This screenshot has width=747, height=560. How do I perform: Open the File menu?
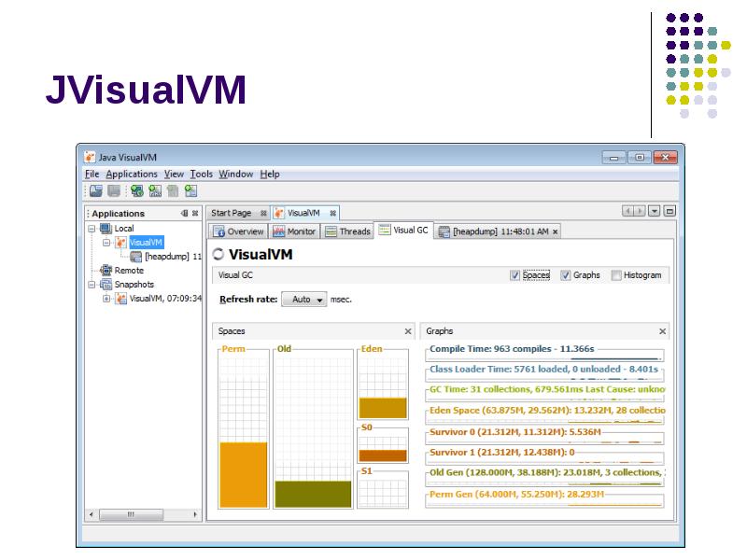point(92,175)
